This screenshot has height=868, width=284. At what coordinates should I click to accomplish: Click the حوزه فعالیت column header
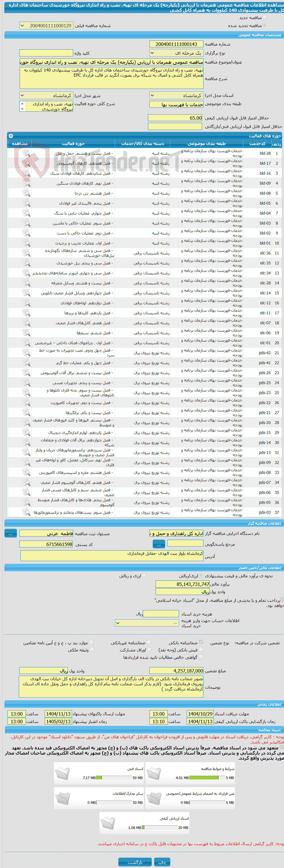[x=73, y=144]
